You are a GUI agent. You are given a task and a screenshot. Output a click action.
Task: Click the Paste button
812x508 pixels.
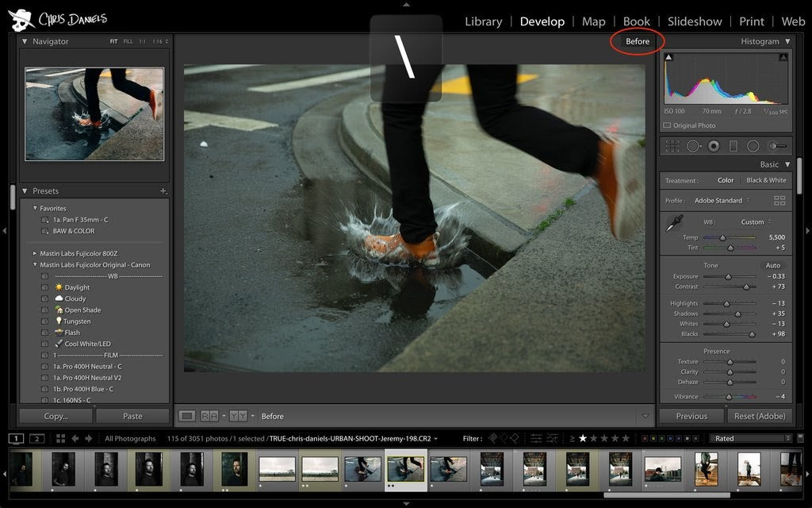tap(132, 416)
